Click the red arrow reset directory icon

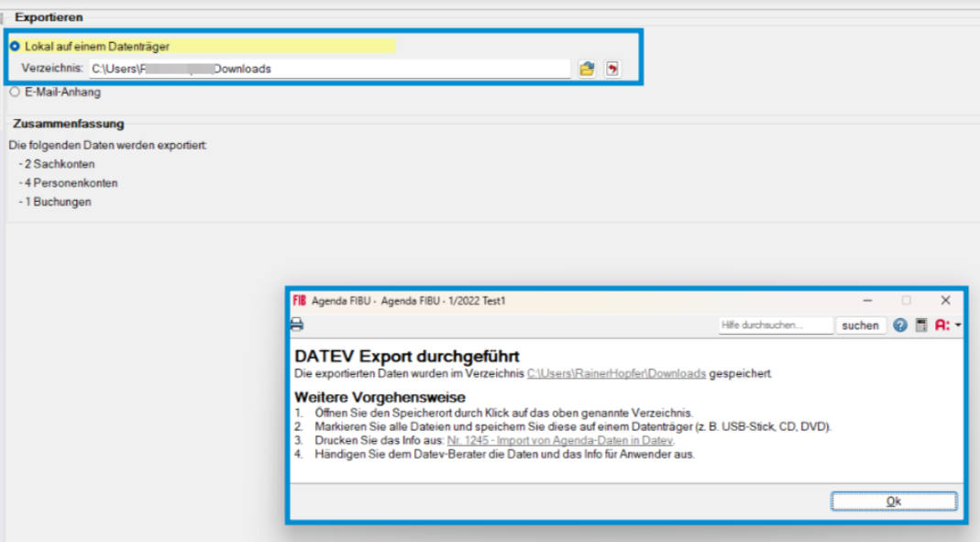coord(611,69)
